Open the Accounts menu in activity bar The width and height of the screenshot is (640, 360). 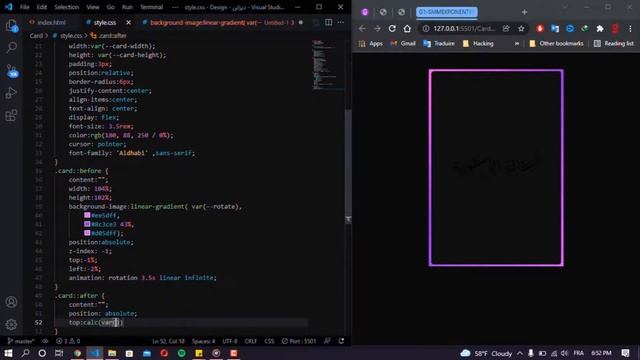point(11,302)
